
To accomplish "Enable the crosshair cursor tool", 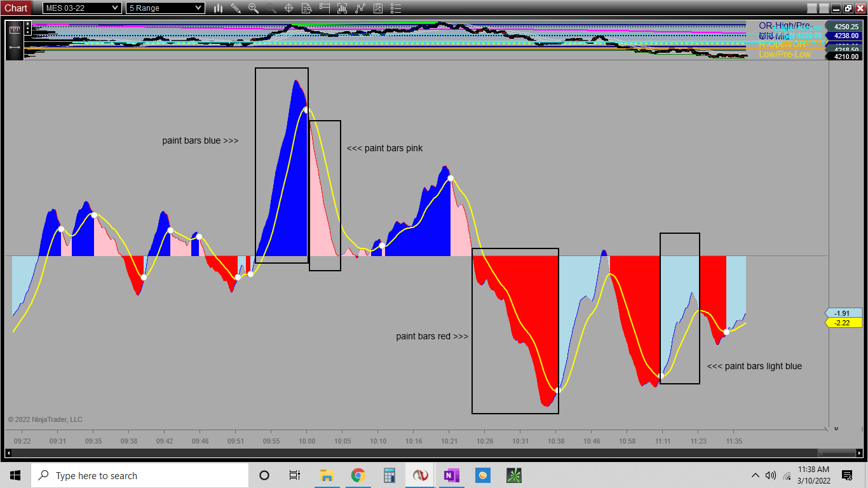I will tap(288, 8).
